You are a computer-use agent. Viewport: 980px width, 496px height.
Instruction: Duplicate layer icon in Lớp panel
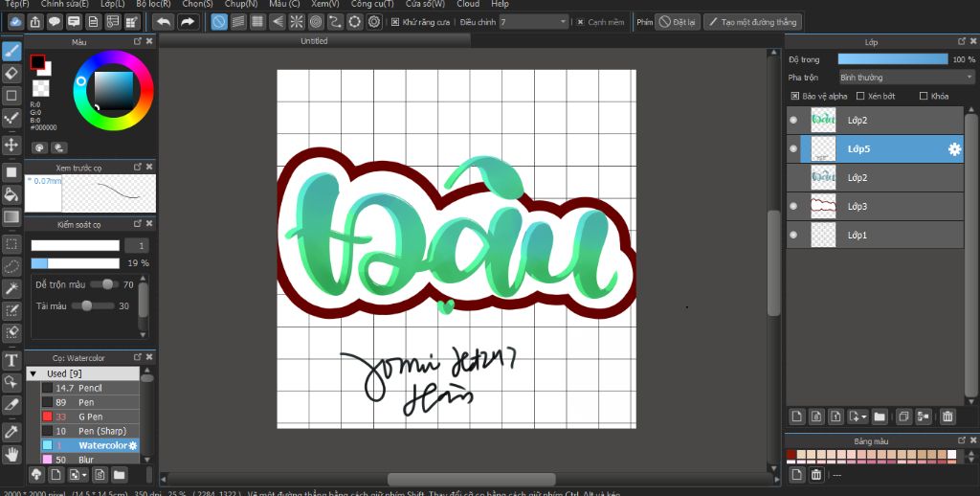(x=902, y=416)
